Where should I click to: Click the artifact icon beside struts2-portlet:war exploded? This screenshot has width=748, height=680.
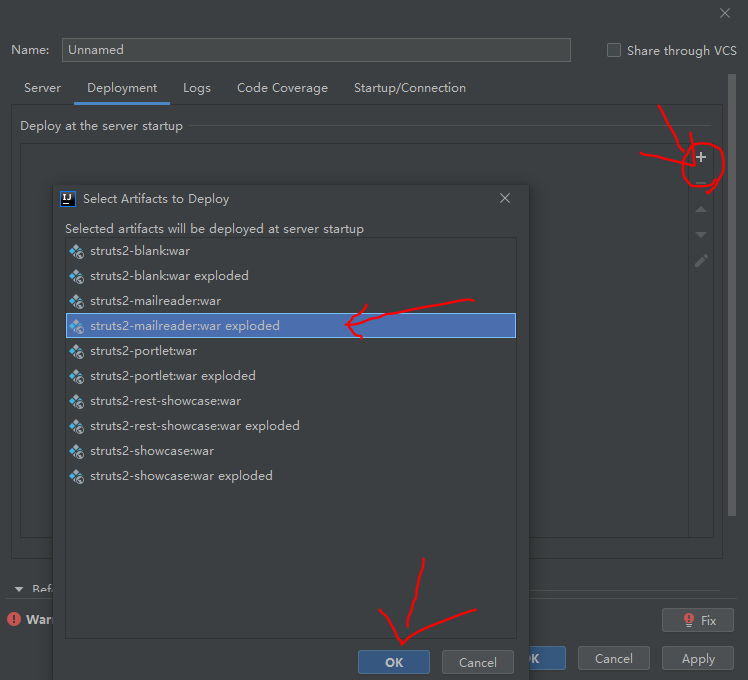pyautogui.click(x=76, y=376)
